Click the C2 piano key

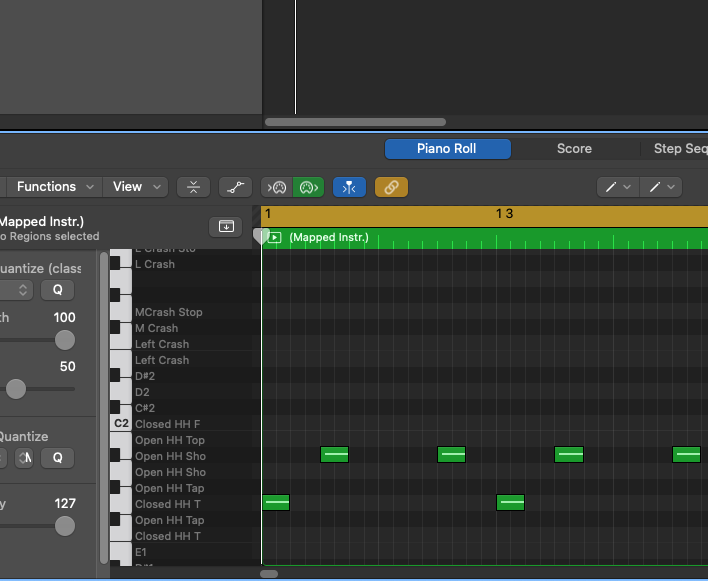click(x=121, y=423)
